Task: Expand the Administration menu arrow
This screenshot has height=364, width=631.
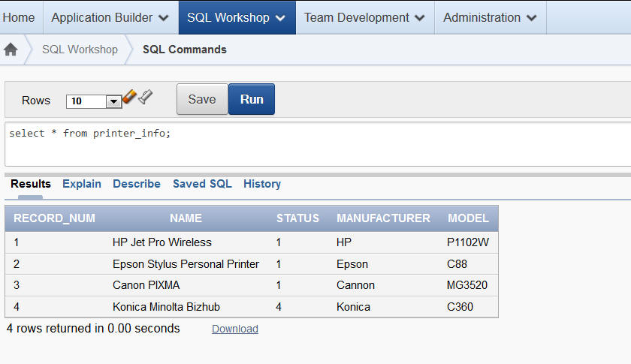Action: coord(532,18)
